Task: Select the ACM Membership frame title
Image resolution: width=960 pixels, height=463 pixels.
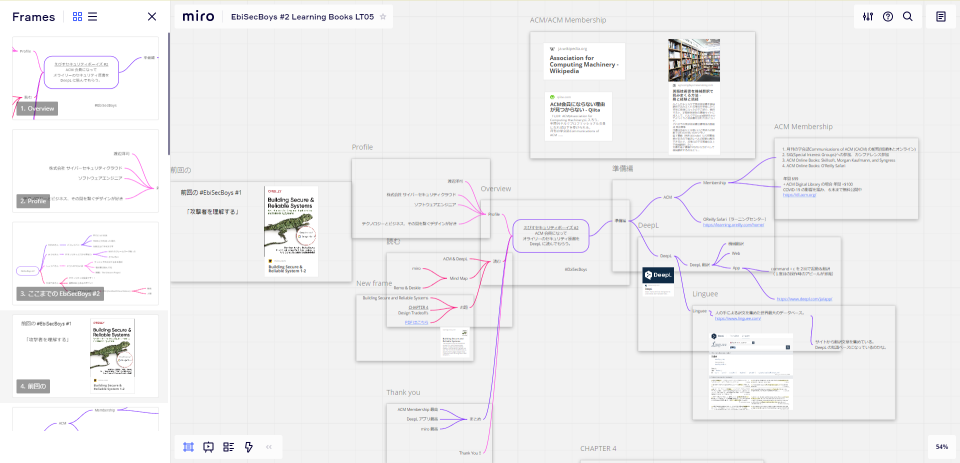Action: (803, 127)
